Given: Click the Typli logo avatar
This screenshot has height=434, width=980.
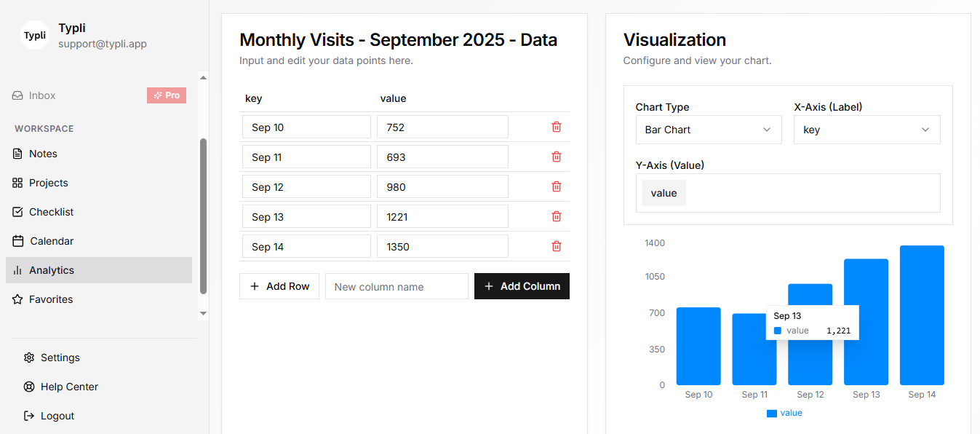Looking at the screenshot, I should pyautogui.click(x=35, y=35).
